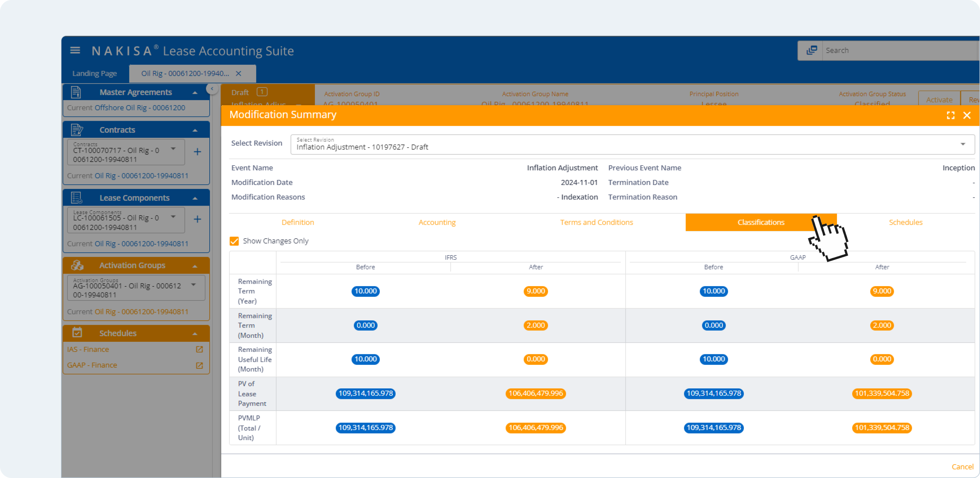Screen dimensions: 980x478
Task: Open the hamburger navigation menu
Action: pos(75,50)
